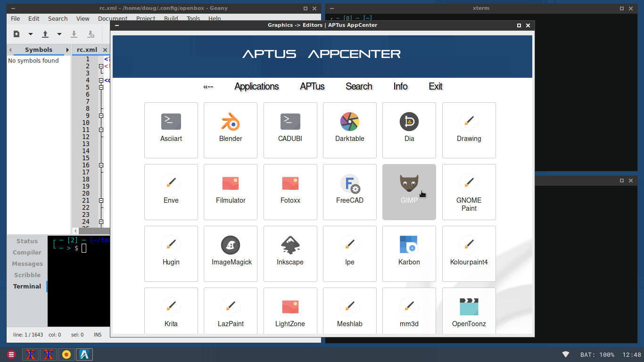
Task: Open the OpenToonz tile
Action: point(469,311)
